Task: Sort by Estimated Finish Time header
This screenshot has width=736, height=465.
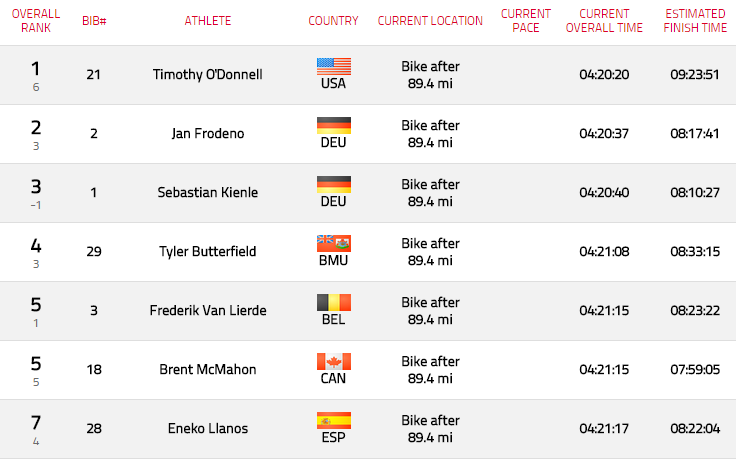Action: coord(695,21)
